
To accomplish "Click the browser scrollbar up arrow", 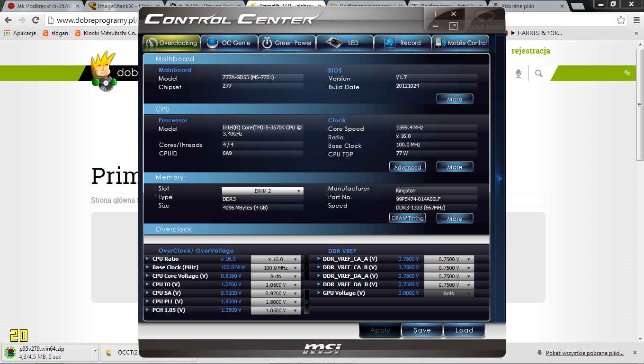I will pyautogui.click(x=640, y=44).
